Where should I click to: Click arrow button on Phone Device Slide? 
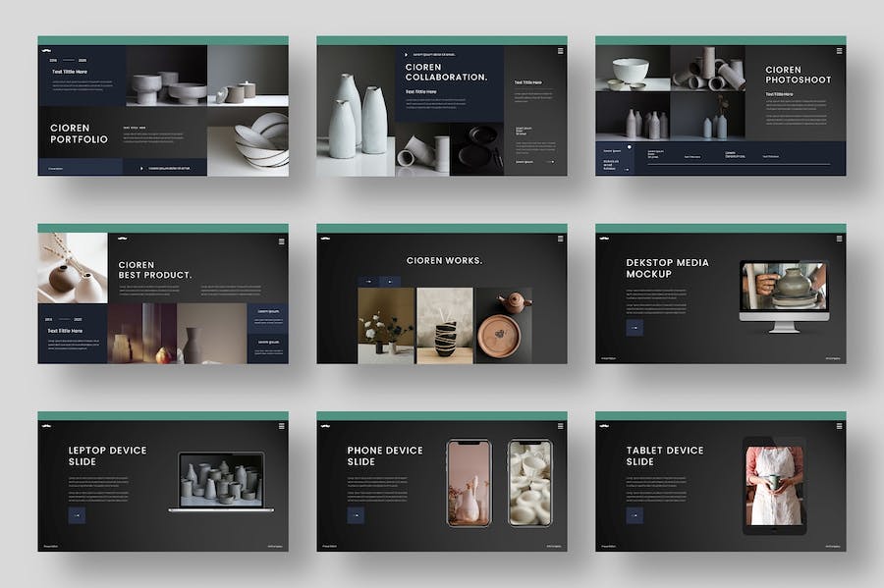356,515
